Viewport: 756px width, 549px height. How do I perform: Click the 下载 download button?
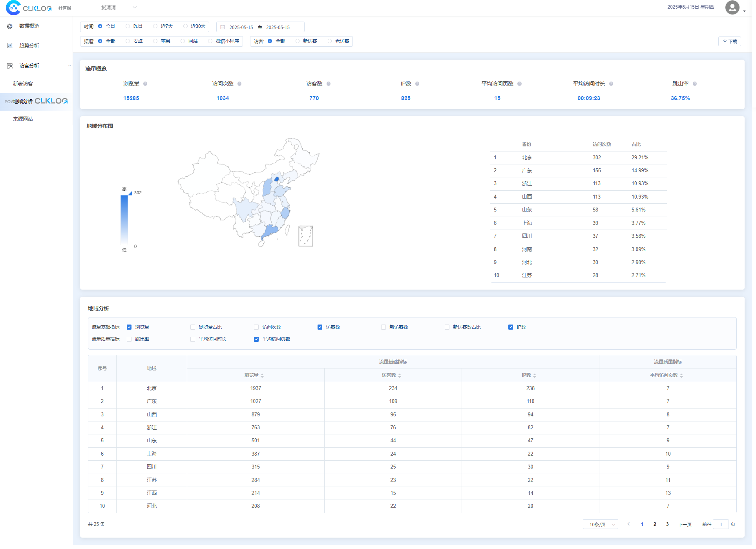tap(729, 42)
